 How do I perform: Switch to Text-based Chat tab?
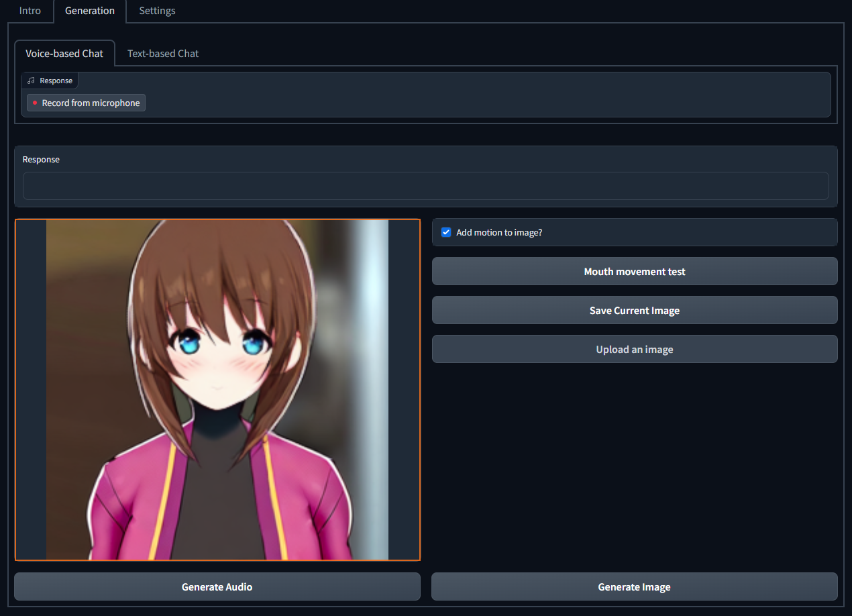tap(163, 53)
